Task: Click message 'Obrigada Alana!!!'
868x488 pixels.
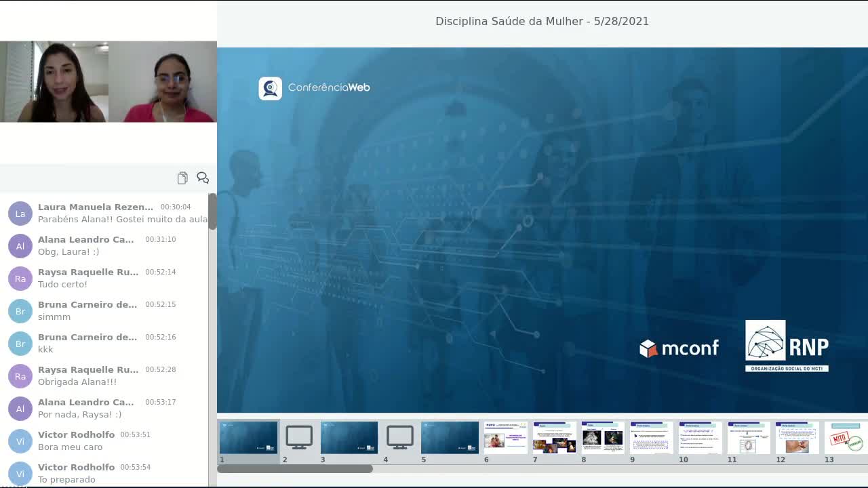Action: tap(77, 382)
